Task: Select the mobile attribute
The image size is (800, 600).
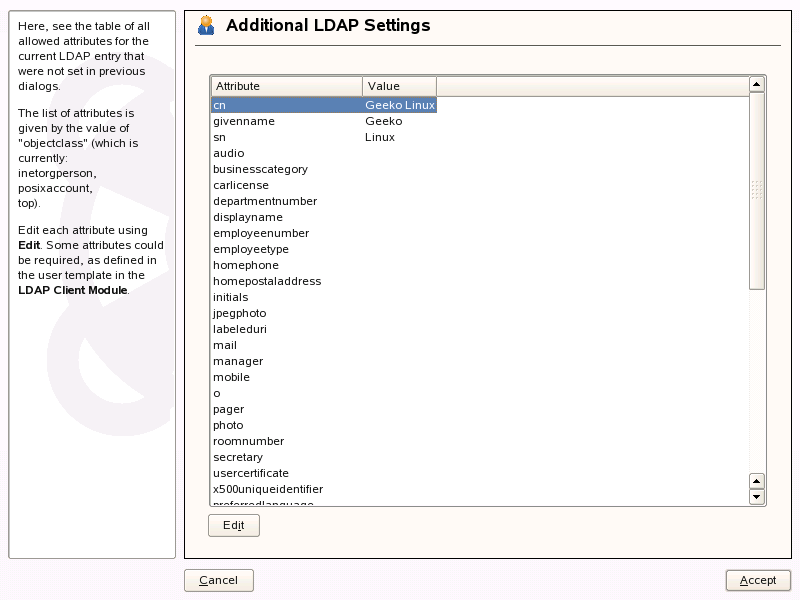Action: point(231,377)
